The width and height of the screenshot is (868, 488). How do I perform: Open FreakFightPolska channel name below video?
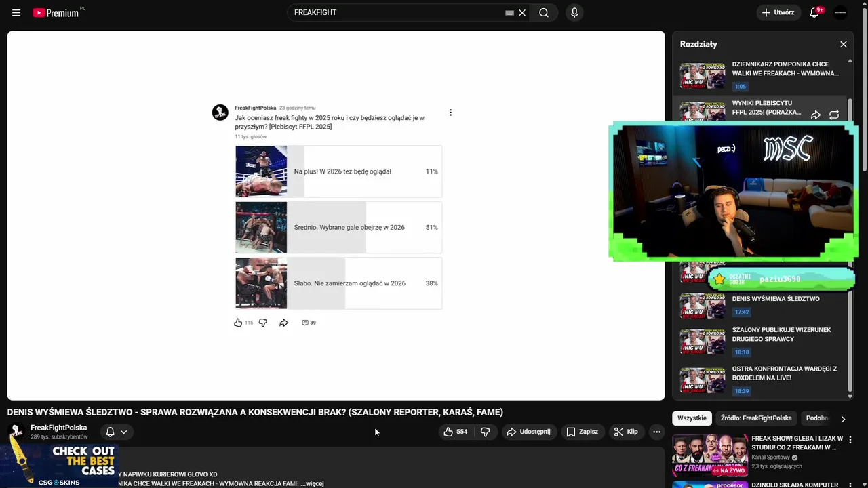(x=58, y=428)
